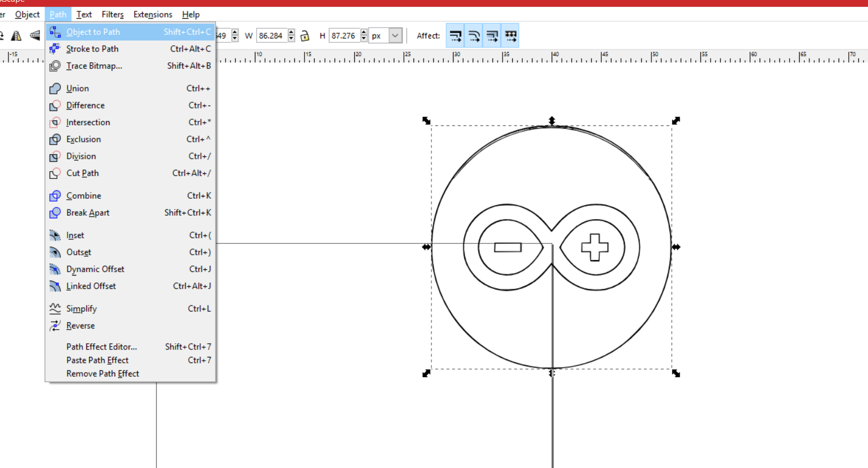Apply Union from the Path menu
868x468 pixels.
(x=78, y=88)
